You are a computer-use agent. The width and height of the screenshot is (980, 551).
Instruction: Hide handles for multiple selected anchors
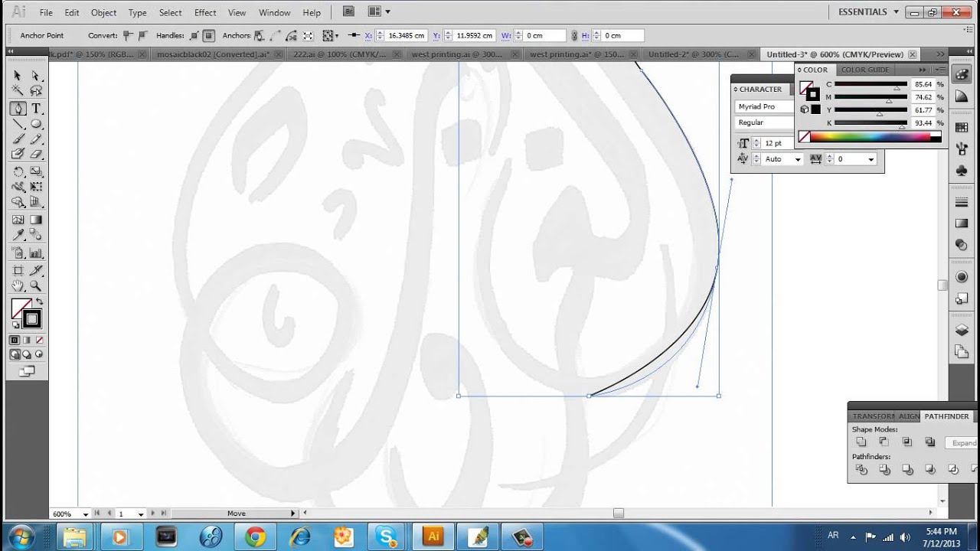pos(208,36)
